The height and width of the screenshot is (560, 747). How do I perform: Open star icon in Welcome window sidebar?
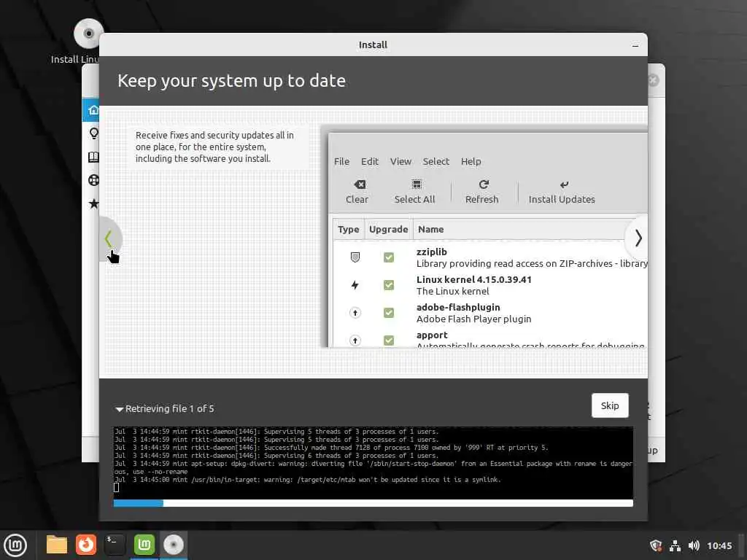(94, 204)
